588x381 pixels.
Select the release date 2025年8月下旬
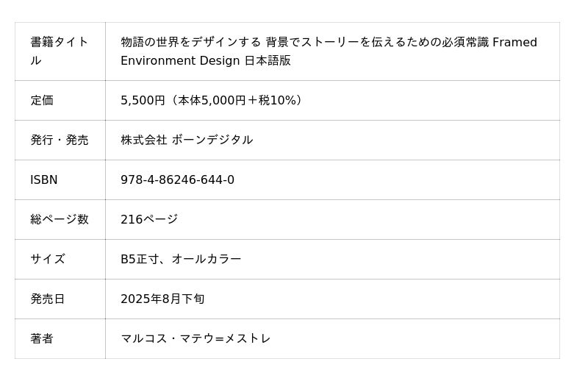(x=162, y=299)
